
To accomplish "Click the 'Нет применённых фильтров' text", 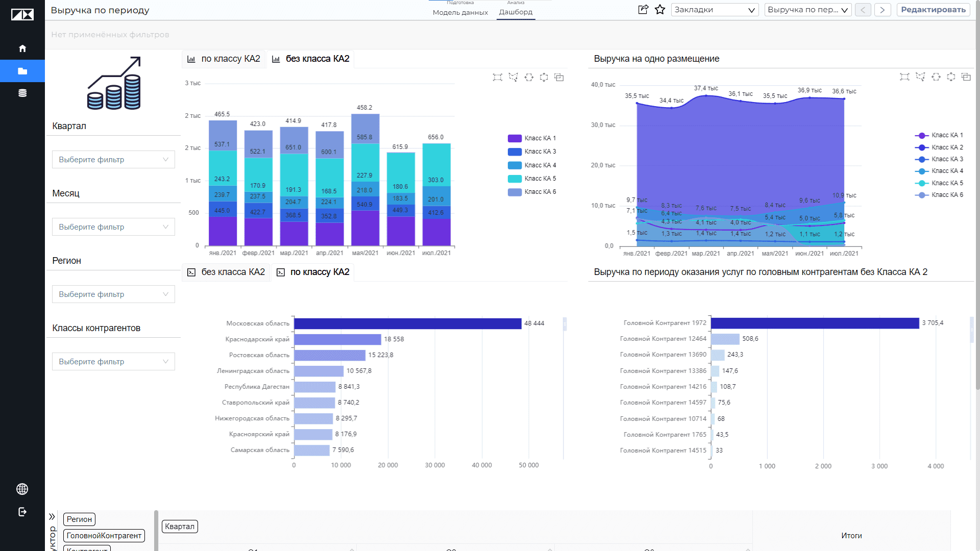I will (x=110, y=35).
